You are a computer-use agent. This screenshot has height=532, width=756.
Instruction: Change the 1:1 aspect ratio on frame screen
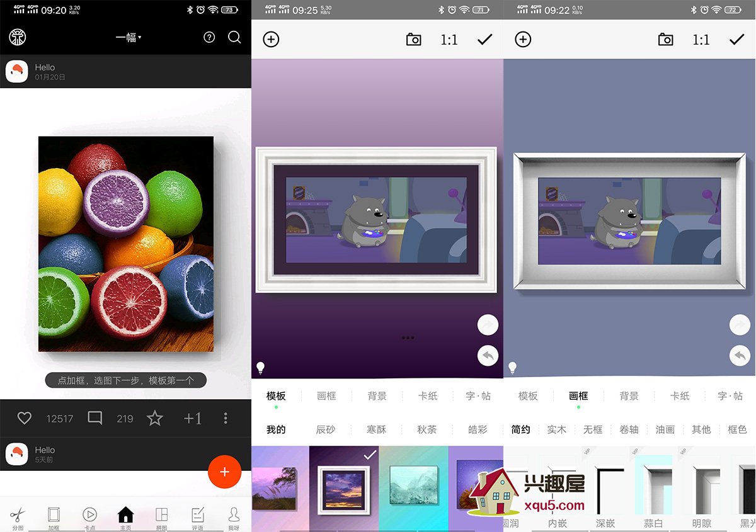pyautogui.click(x=701, y=40)
